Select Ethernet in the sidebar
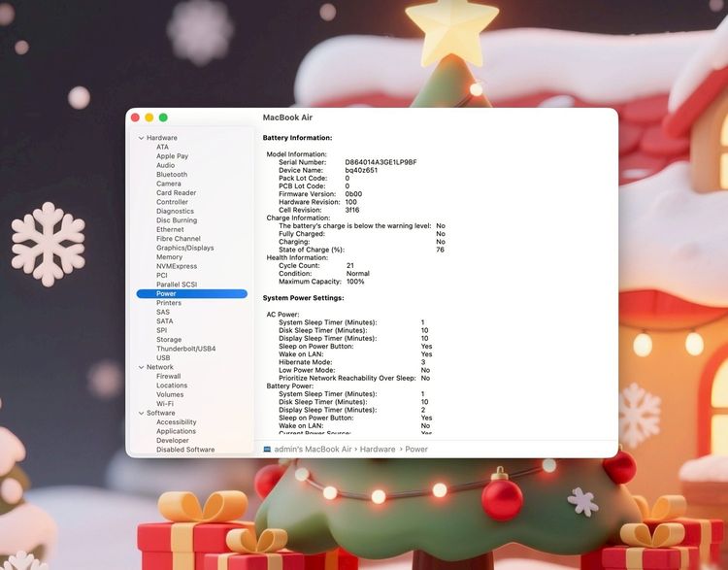Screen dimensions: 728x570 pyautogui.click(x=170, y=229)
